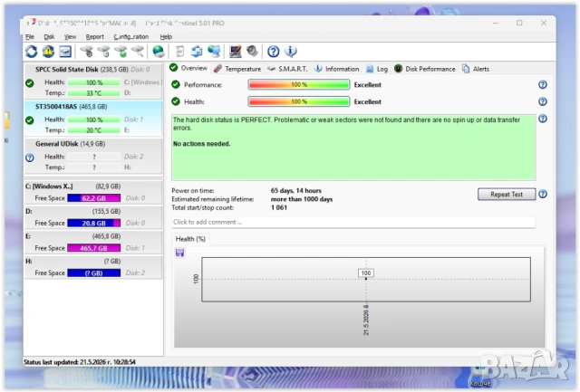Open the Help menu

click(166, 36)
